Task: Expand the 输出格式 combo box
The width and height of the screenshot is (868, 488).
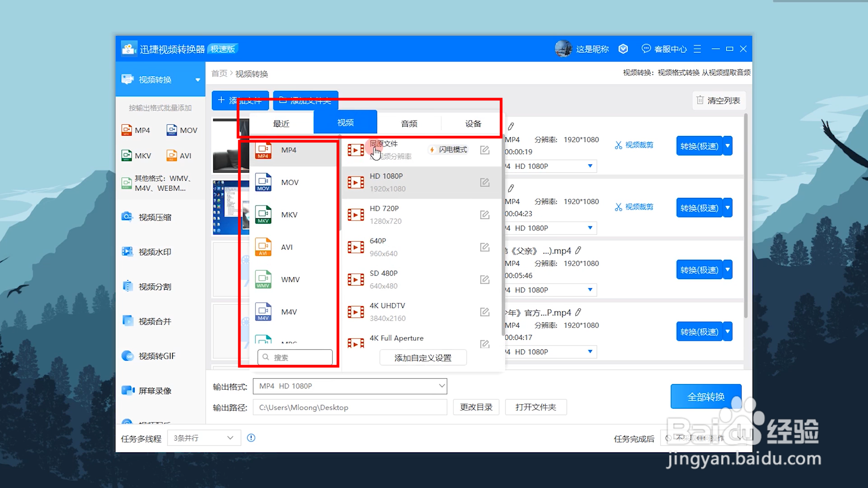Action: click(441, 386)
